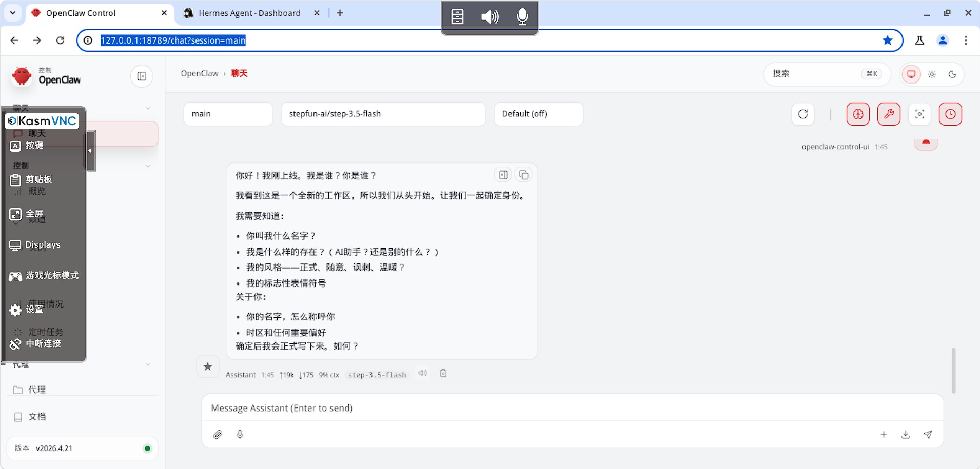Screen dimensions: 980x469
Task: Open the wrench tools icon
Action: point(889,114)
